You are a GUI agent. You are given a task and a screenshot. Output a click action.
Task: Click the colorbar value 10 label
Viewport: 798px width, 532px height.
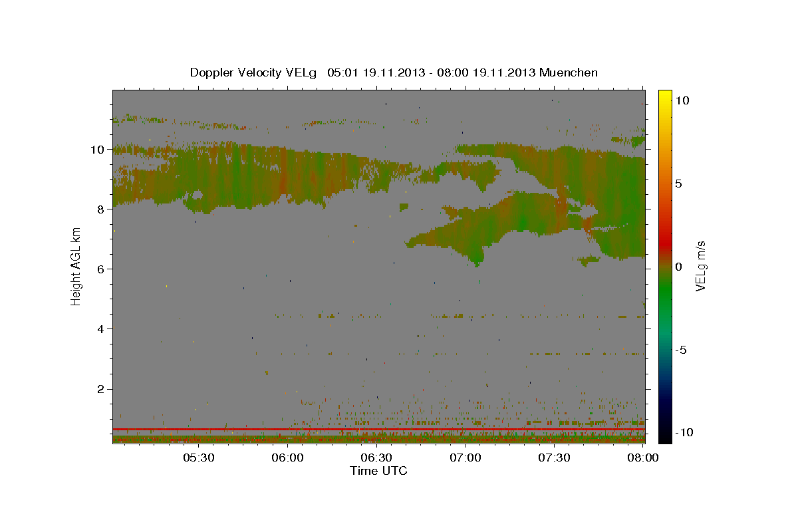(x=682, y=100)
